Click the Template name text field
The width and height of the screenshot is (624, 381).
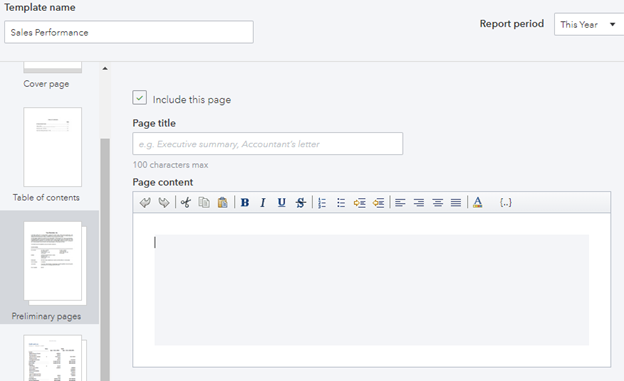coord(129,32)
